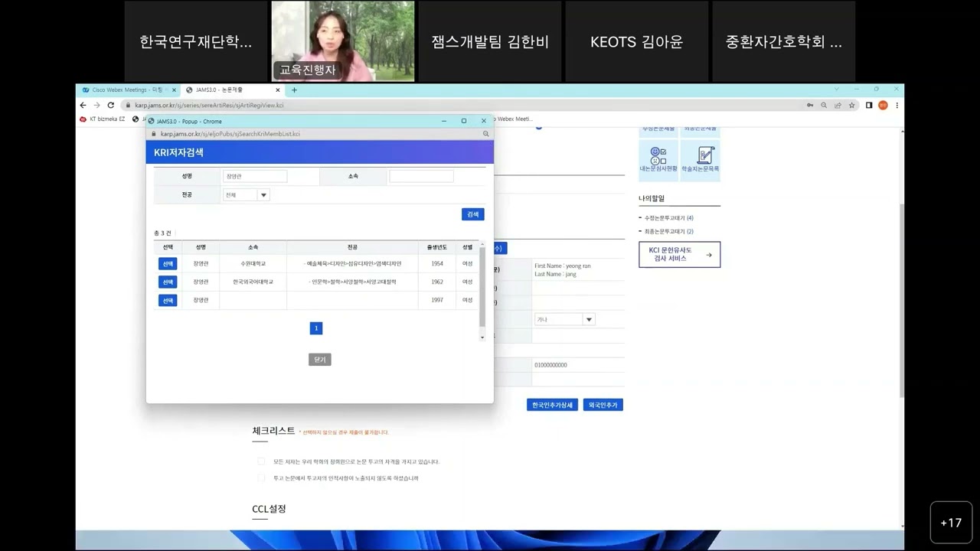Click the popup address bar zoom magnifier
The height and width of the screenshot is (551, 980).
pyautogui.click(x=485, y=134)
